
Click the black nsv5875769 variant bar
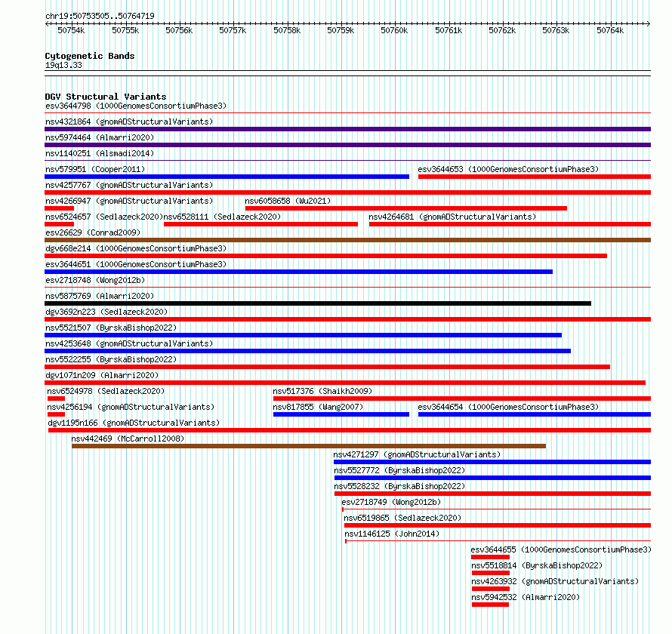tap(318, 303)
